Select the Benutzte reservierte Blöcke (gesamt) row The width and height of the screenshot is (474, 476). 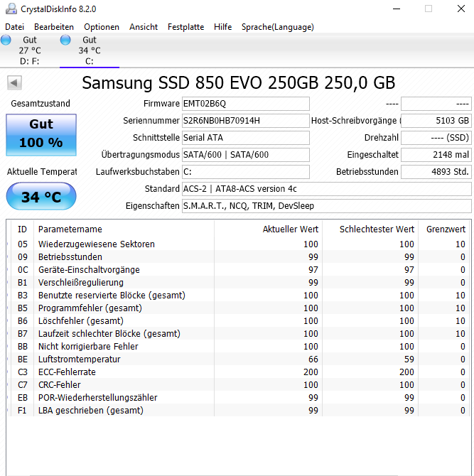(239, 295)
